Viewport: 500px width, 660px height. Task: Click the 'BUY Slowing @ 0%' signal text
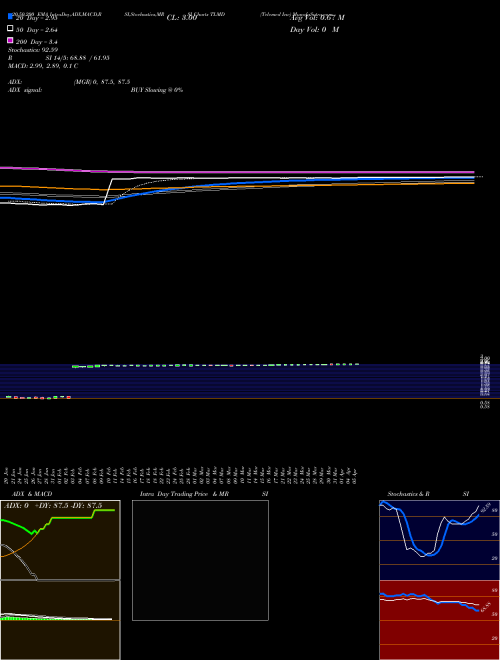tap(157, 90)
